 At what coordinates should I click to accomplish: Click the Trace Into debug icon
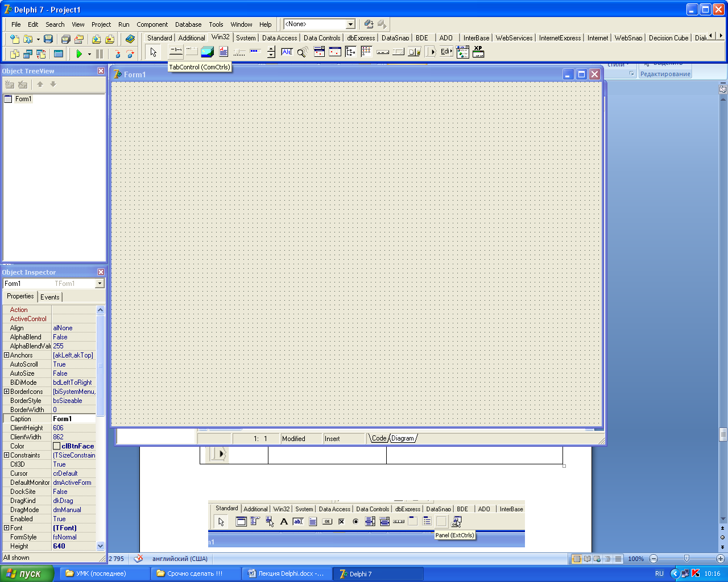[x=117, y=54]
